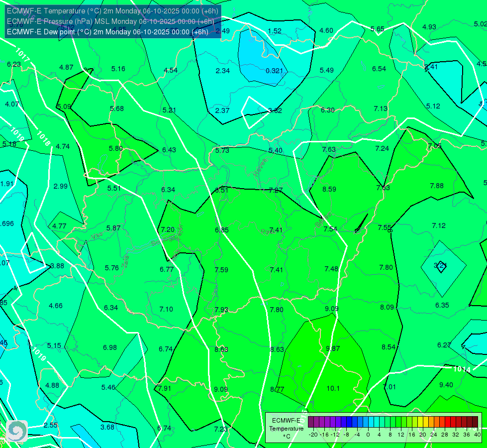Click the 5.68 temperature value
The width and height of the screenshot is (487, 448).
click(117, 109)
